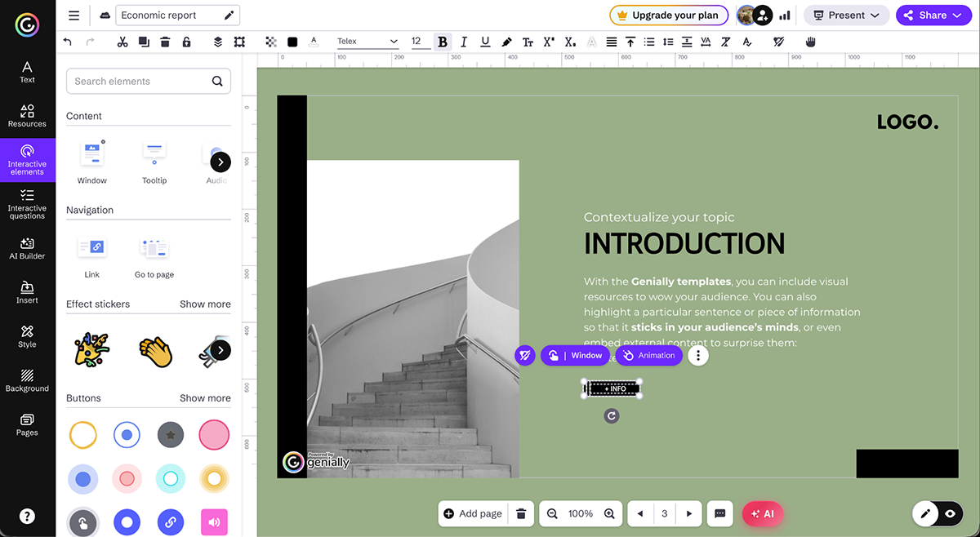Apply subscript formatting
This screenshot has width=980, height=537.
pyautogui.click(x=570, y=42)
